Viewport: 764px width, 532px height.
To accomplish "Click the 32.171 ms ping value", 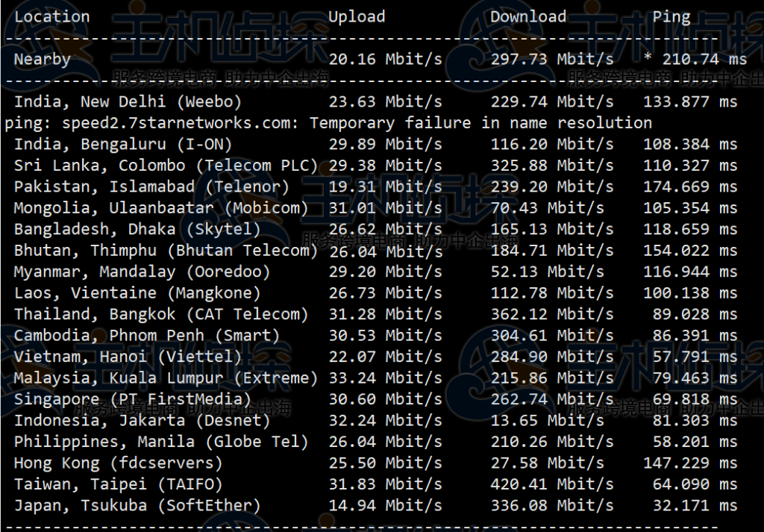I will [695, 505].
